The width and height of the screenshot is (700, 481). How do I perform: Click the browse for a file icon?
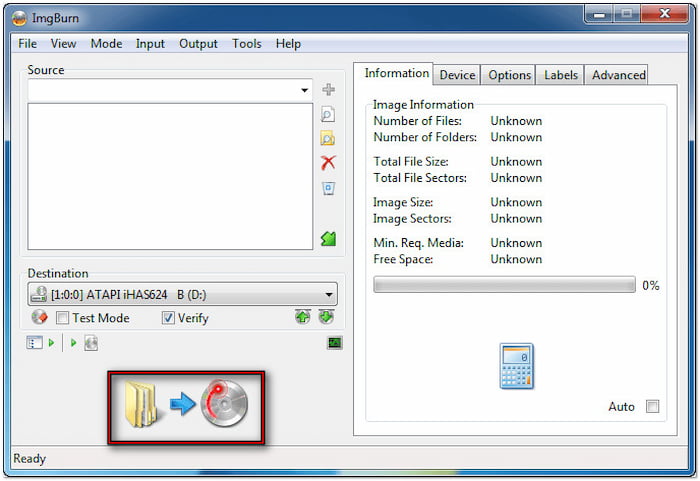328,114
